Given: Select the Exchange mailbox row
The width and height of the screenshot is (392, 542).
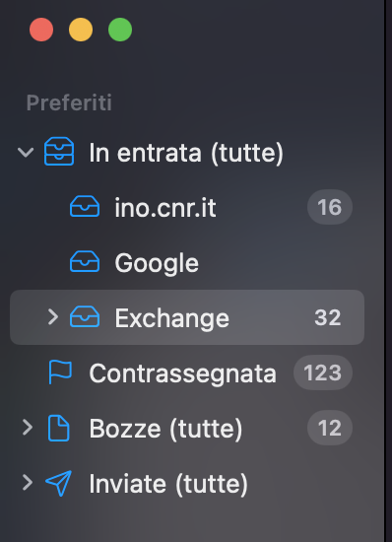Looking at the screenshot, I should (187, 317).
